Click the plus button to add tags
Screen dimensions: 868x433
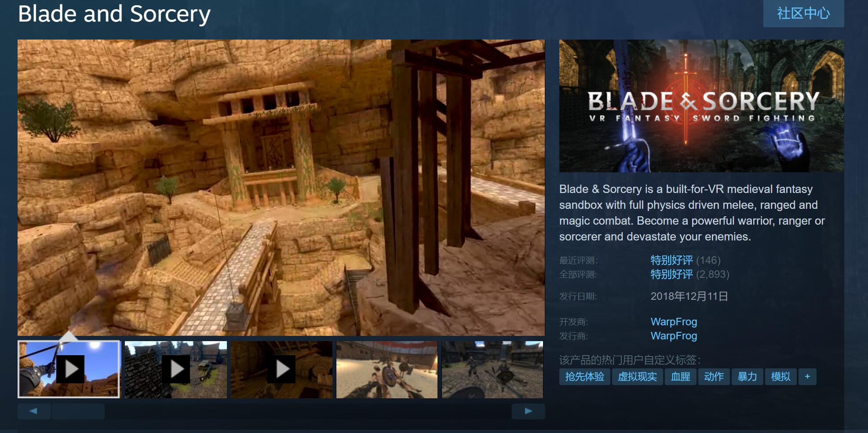(807, 377)
